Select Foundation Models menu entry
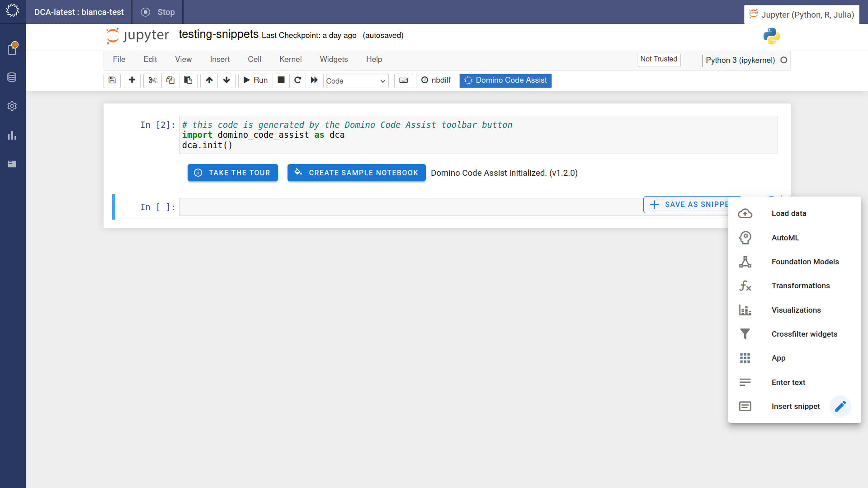868x488 pixels. pyautogui.click(x=794, y=262)
